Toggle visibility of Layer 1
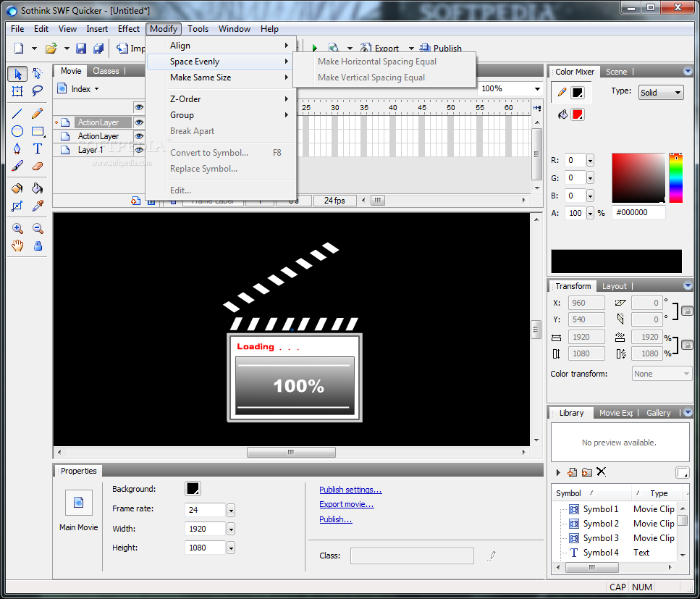 pos(139,150)
